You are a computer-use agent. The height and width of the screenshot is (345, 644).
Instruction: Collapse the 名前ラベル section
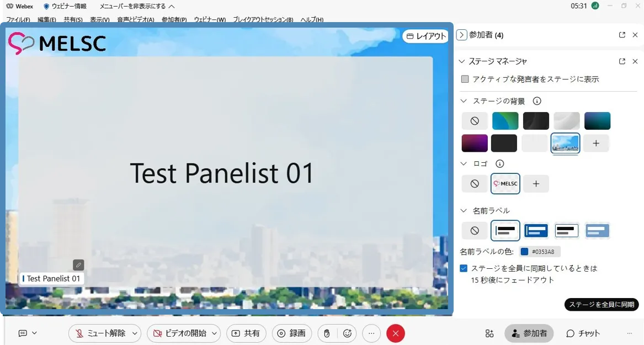pyautogui.click(x=464, y=210)
